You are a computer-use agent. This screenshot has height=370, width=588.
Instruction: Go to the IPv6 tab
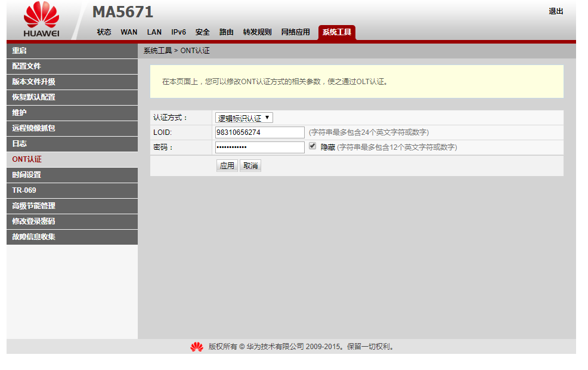[x=178, y=32]
